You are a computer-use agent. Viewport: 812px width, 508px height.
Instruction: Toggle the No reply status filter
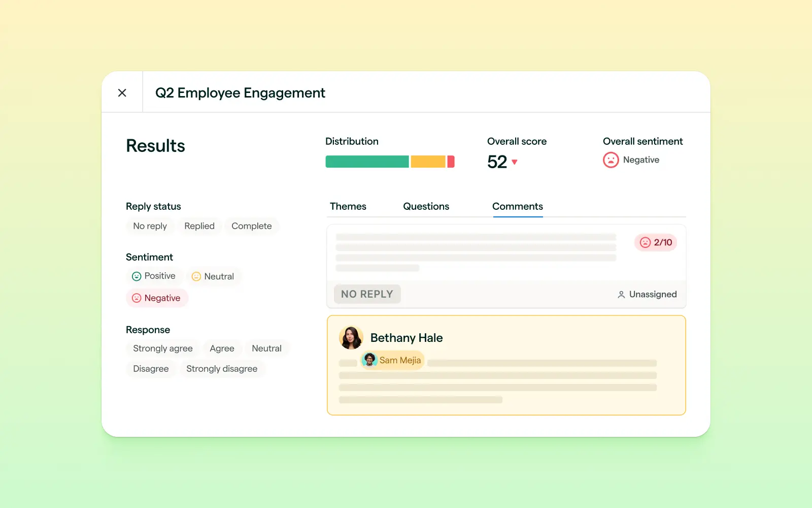[x=150, y=226]
